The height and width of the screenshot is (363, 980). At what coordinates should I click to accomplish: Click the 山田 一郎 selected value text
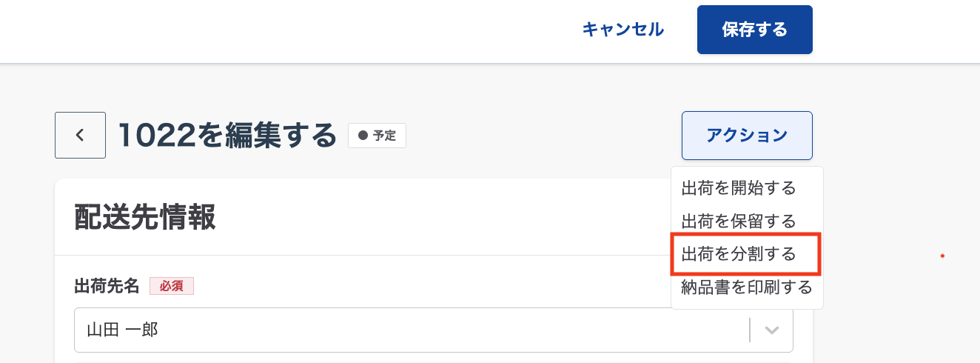(123, 330)
